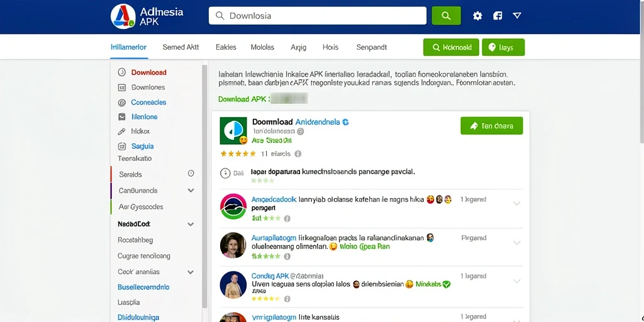644x322 pixels.
Task: Click the Saguia sidebar icon
Action: point(121,146)
